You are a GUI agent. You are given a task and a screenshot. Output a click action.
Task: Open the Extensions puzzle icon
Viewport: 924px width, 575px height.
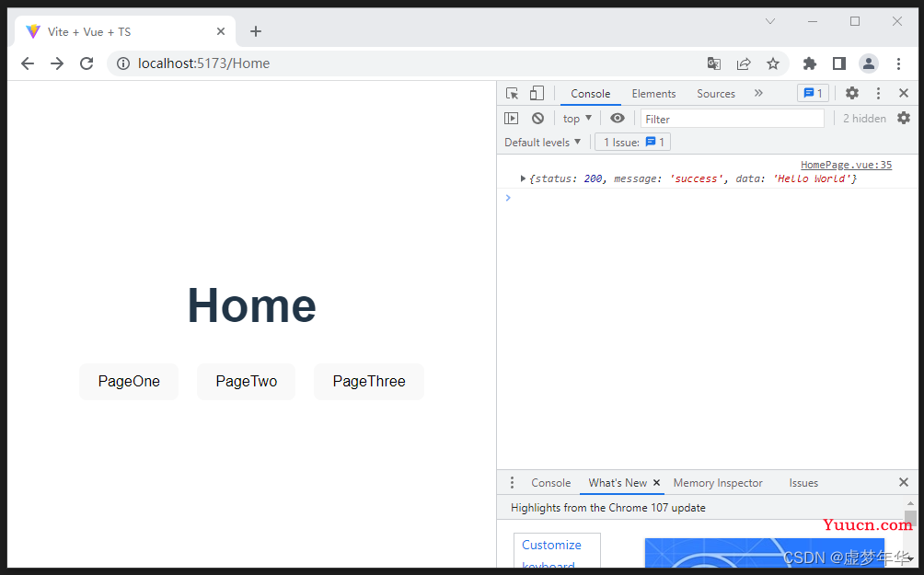pos(810,63)
